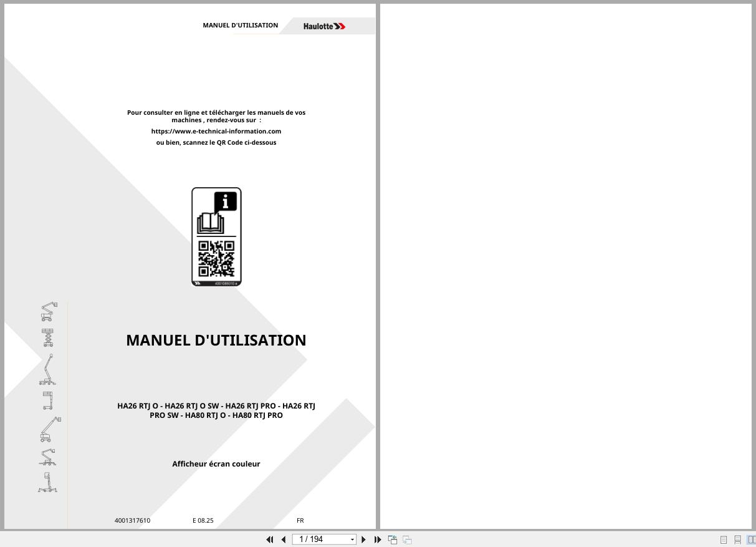Toggle facing pages view

point(751,540)
